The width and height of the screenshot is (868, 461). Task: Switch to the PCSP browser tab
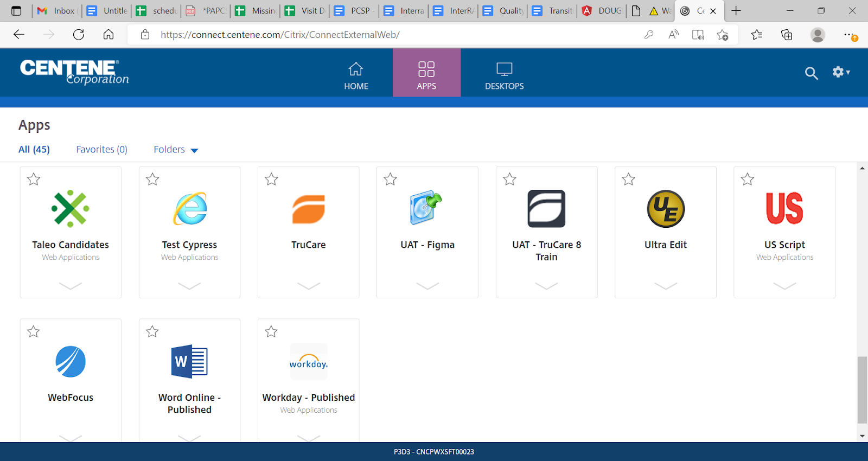354,11
